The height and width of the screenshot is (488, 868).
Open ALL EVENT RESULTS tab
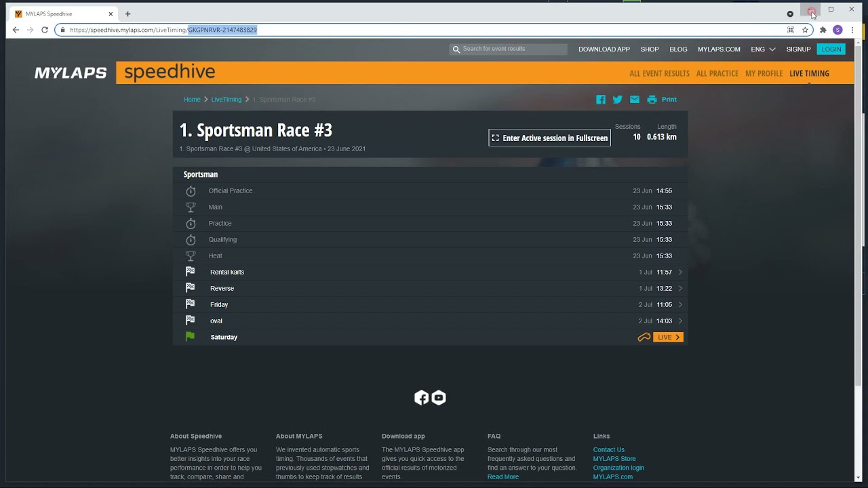click(659, 73)
